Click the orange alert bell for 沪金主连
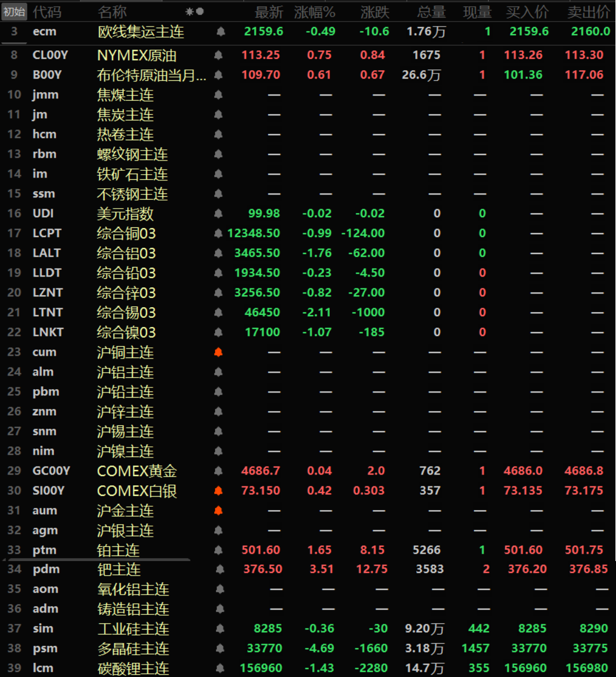The width and height of the screenshot is (616, 677). (x=218, y=511)
